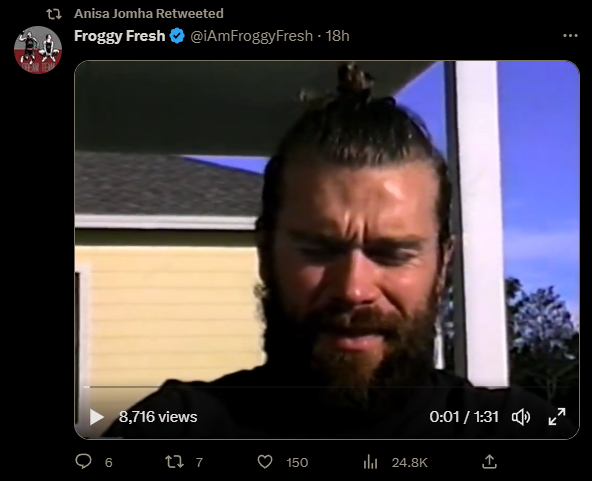The width and height of the screenshot is (592, 481).
Task: Click the verified blue checkmark badge
Action: [177, 36]
